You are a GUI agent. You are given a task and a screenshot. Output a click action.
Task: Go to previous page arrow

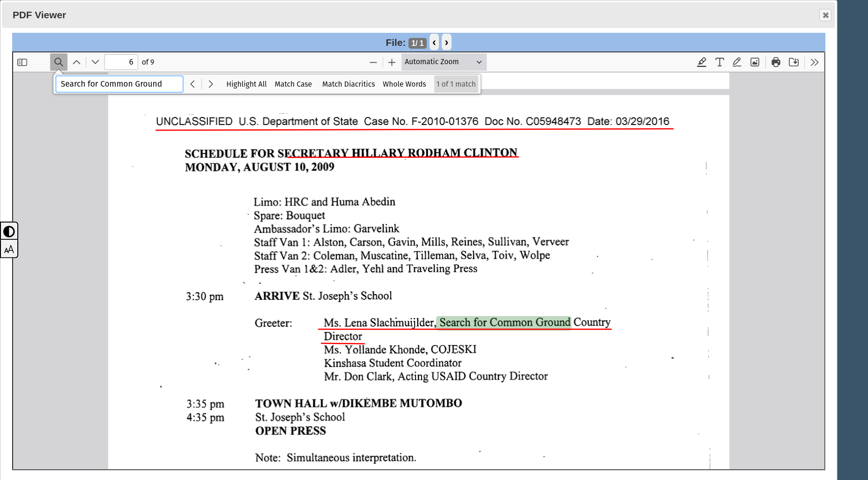[77, 62]
